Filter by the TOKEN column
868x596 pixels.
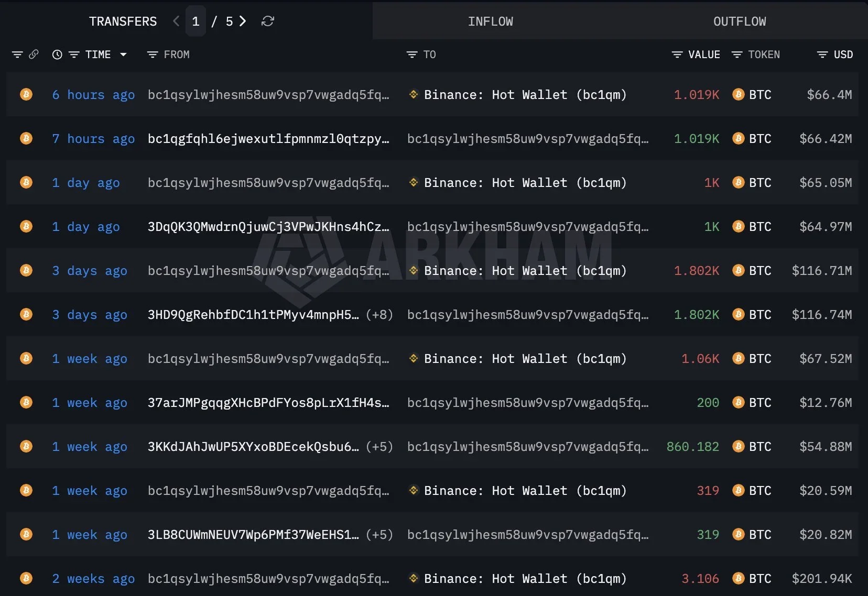737,54
